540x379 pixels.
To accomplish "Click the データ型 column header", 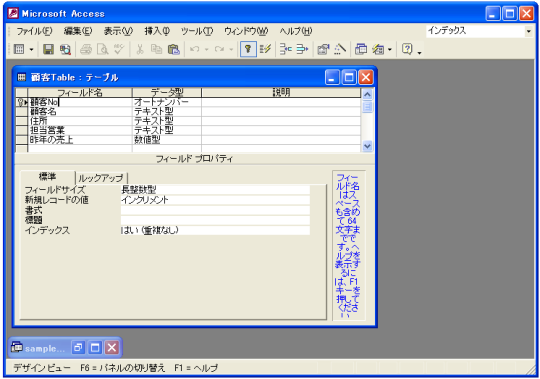I will click(x=167, y=92).
